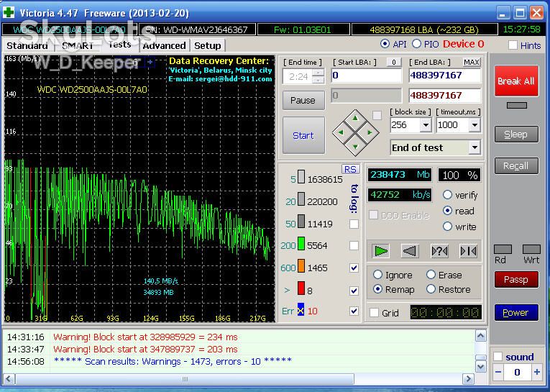The height and width of the screenshot is (392, 550).
Task: Toggle log checkbox for Err blocks
Action: point(354,311)
